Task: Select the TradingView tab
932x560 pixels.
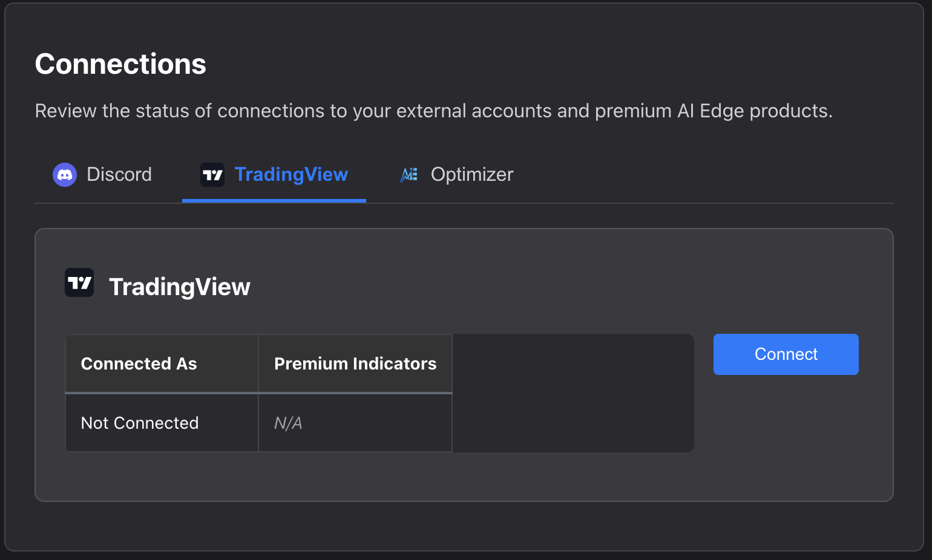Action: pos(274,174)
